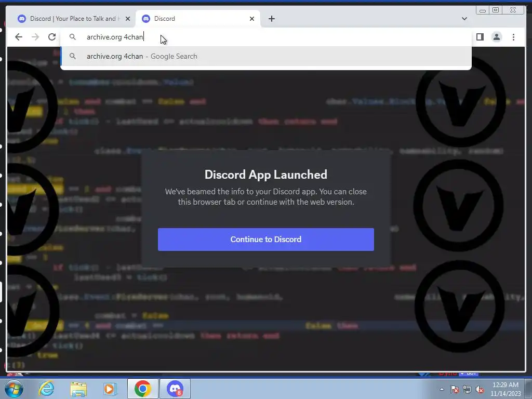
Task: Click the muted volume tray icon
Action: [x=480, y=389]
